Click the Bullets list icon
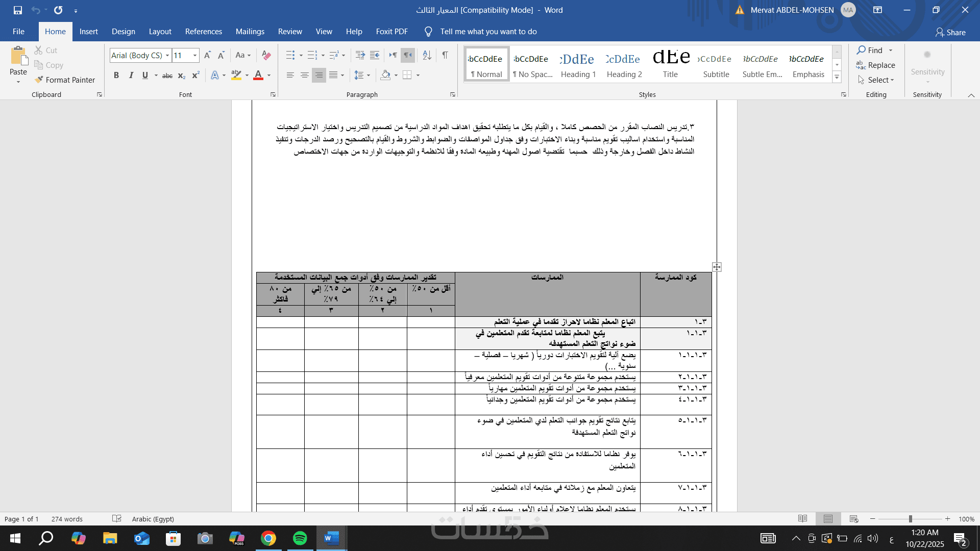The image size is (980, 551). point(290,55)
